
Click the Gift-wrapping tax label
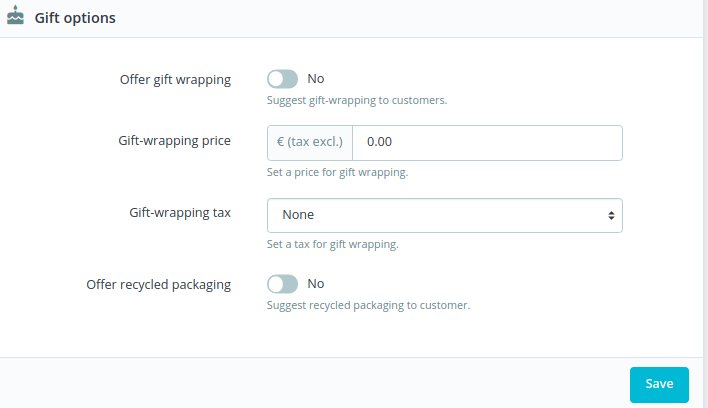point(180,213)
